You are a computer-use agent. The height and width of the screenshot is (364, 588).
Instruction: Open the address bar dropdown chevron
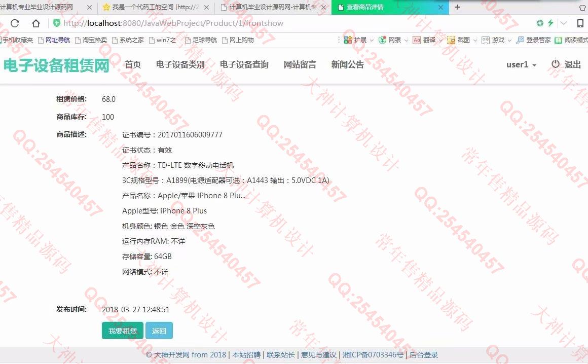coord(563,23)
